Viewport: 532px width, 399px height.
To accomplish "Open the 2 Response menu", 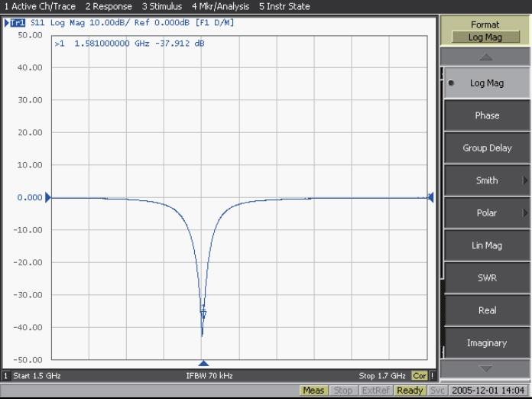I will point(109,6).
